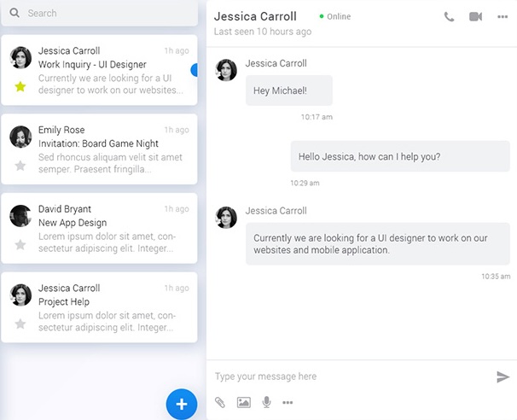Click David Bryant name in conversation list
The height and width of the screenshot is (420, 517).
click(65, 209)
